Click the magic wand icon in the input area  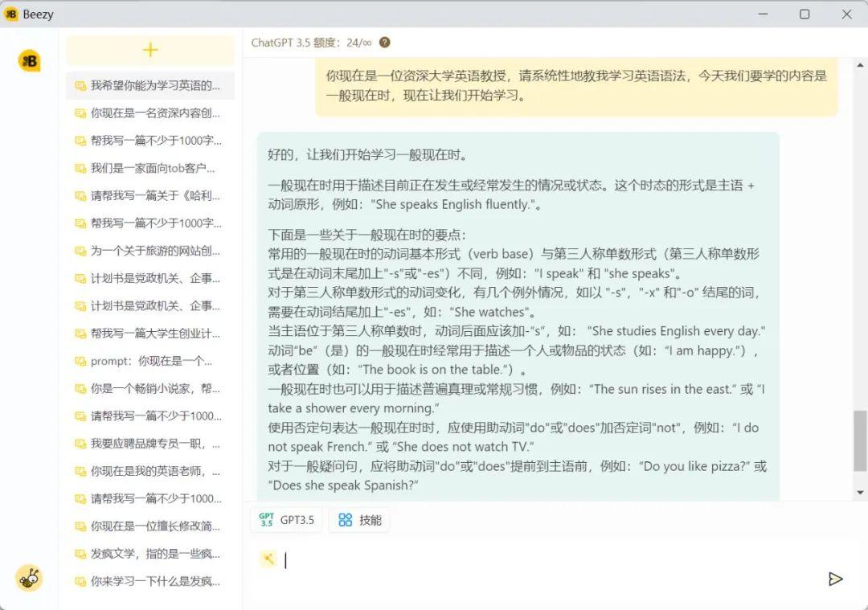coord(268,559)
